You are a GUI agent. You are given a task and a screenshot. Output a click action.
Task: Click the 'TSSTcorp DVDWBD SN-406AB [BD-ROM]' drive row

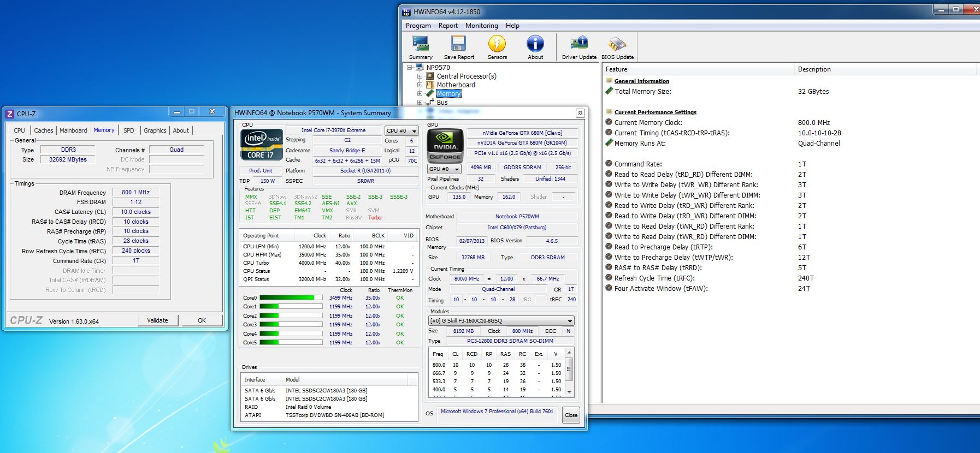click(x=329, y=415)
